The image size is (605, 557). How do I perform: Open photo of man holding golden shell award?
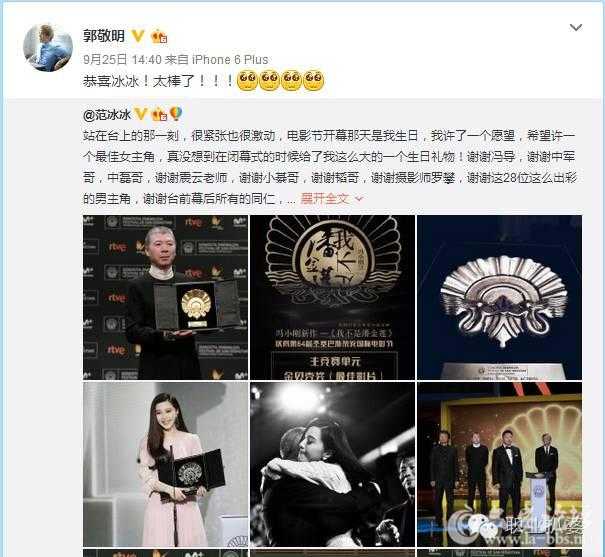(166, 297)
